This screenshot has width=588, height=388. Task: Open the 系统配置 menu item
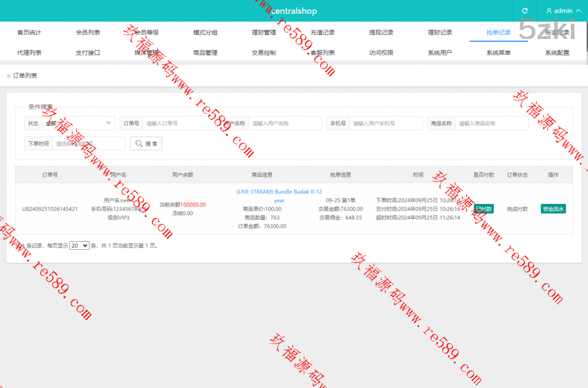(x=557, y=53)
